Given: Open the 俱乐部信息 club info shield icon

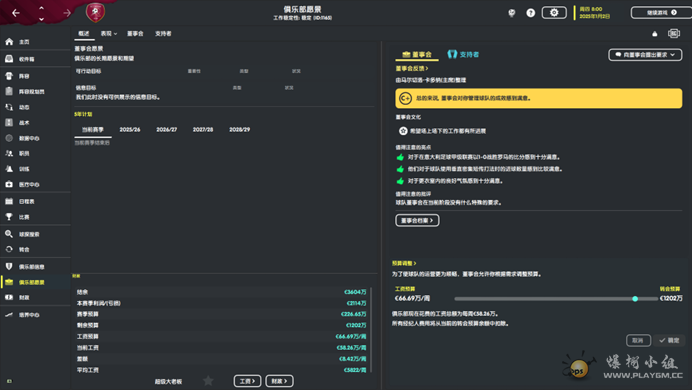Looking at the screenshot, I should [x=9, y=266].
